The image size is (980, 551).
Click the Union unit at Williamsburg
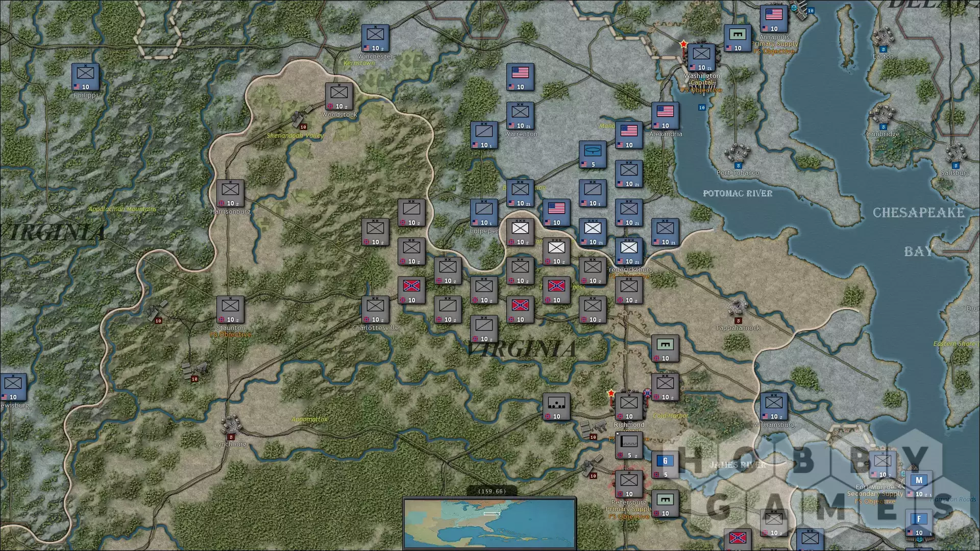coord(774,407)
